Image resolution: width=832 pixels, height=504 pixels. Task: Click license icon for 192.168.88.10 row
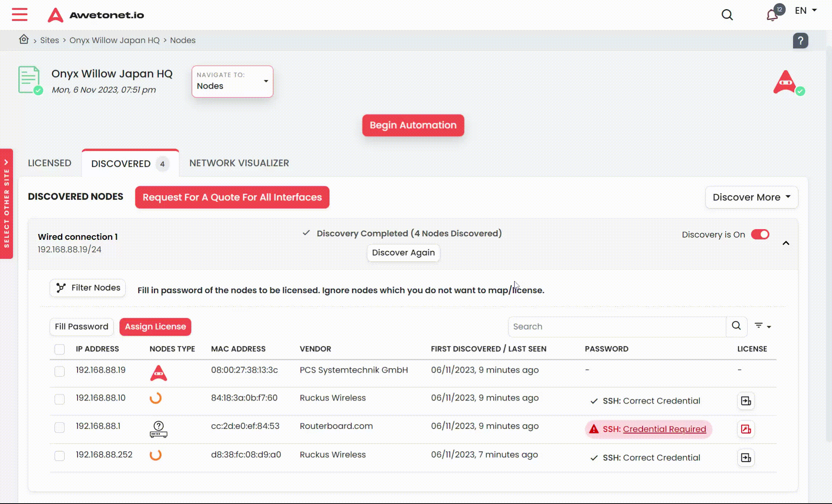746,401
